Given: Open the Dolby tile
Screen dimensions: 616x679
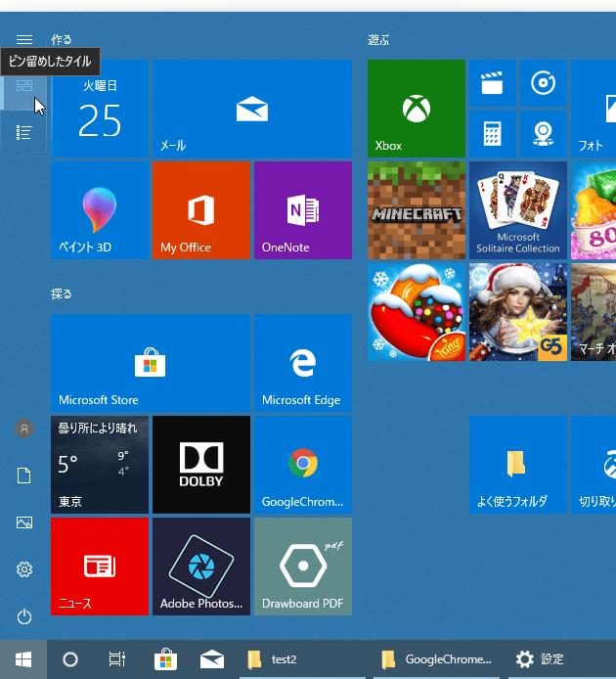Looking at the screenshot, I should [x=201, y=465].
